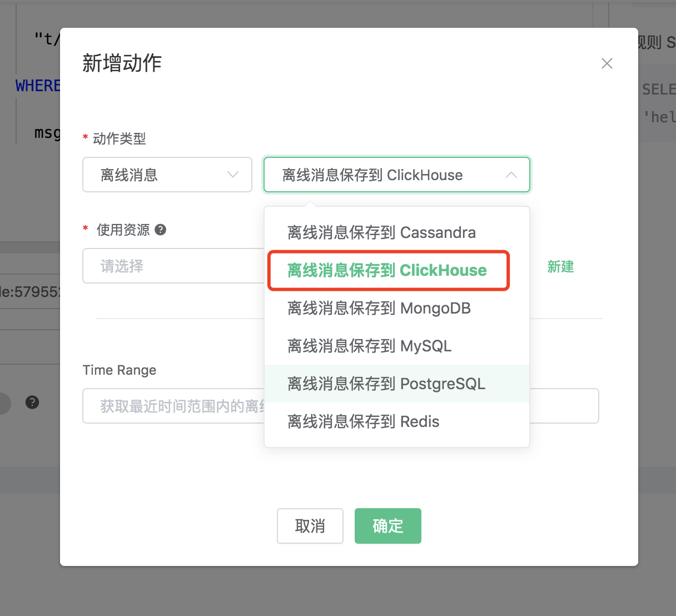Select 离线消息保存到 PostgreSQL option
The image size is (676, 616).
pyautogui.click(x=386, y=384)
